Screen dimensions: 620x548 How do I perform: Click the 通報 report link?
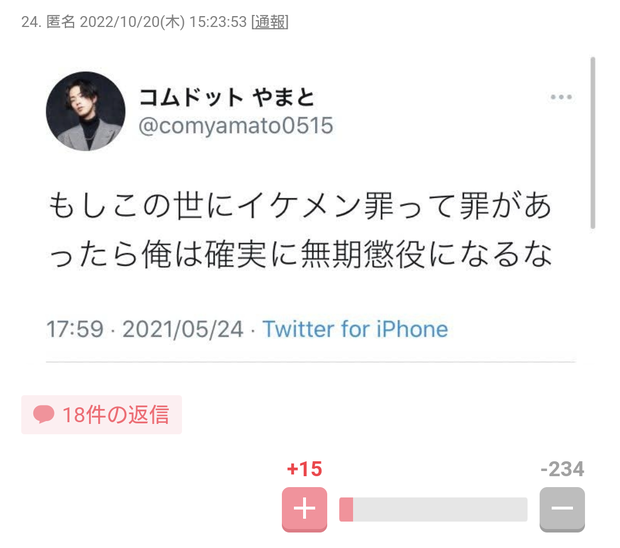(270, 22)
